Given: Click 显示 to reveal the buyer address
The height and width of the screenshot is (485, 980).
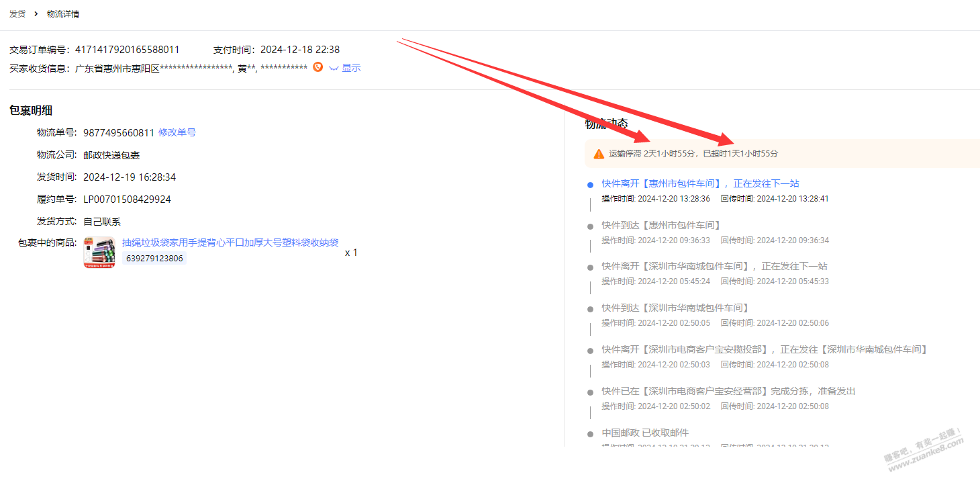Looking at the screenshot, I should pos(351,68).
